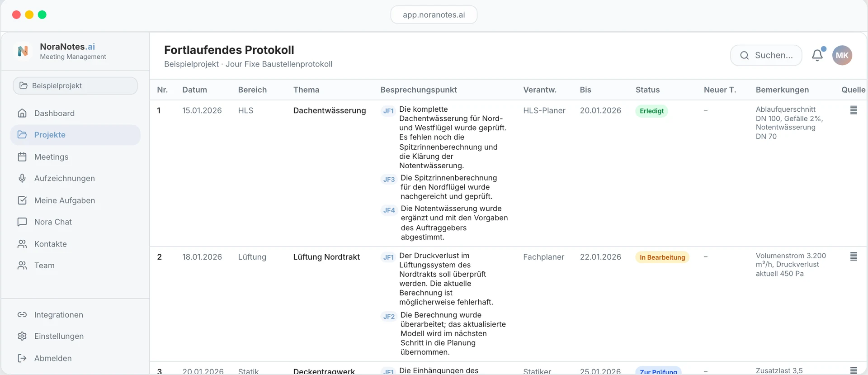
Task: Click the browser address bar app.noranotes.ai
Action: pos(434,15)
